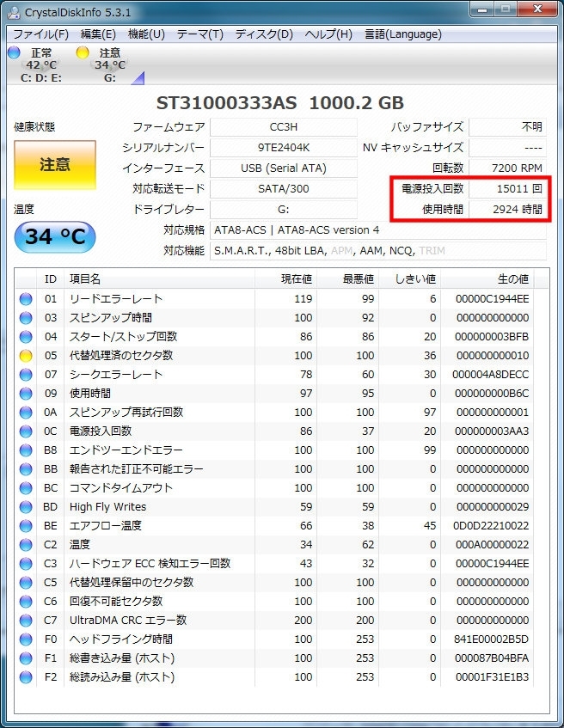Viewport: 564px width, 728px height.
Task: Click the blue status dot for 報告された訂正不可能エラー
Action: [x=26, y=469]
